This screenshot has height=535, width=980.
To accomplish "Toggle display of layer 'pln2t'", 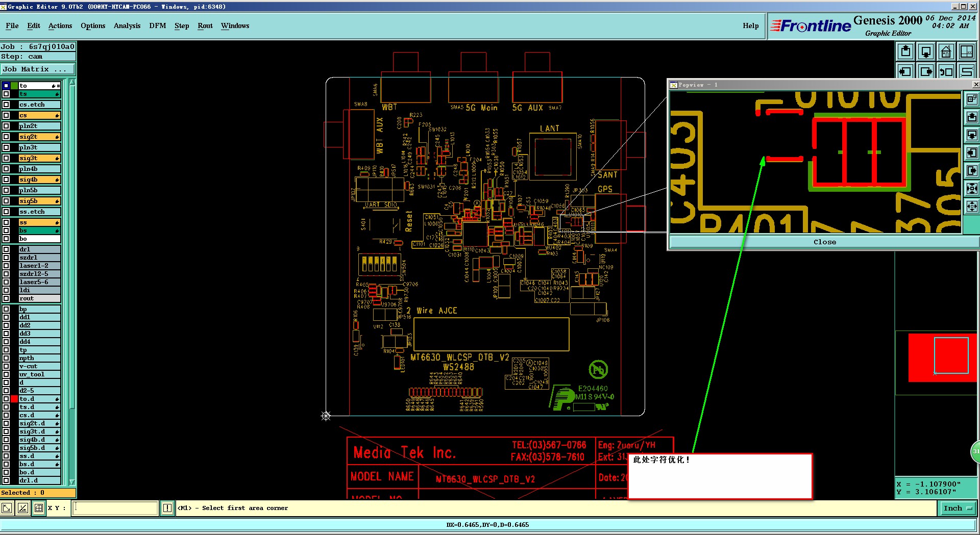I will pos(6,126).
